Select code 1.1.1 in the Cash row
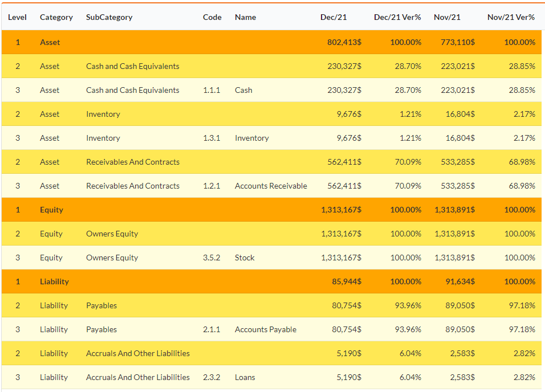 tap(212, 90)
